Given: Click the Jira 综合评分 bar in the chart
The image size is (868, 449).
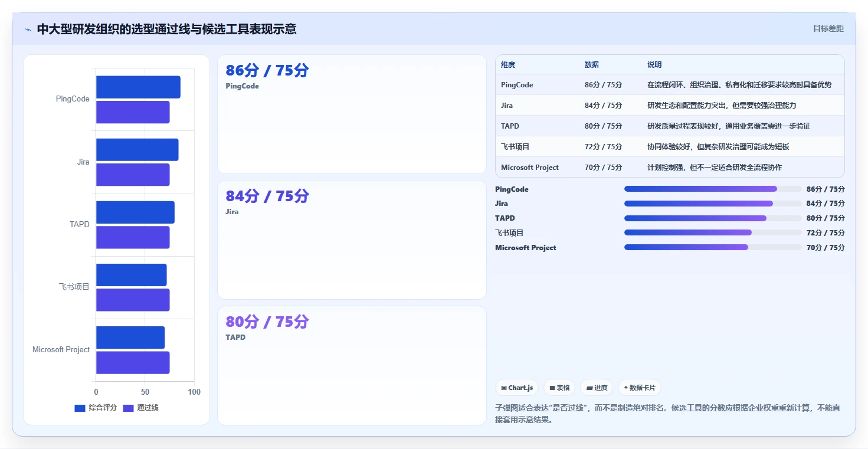Looking at the screenshot, I should (x=137, y=150).
